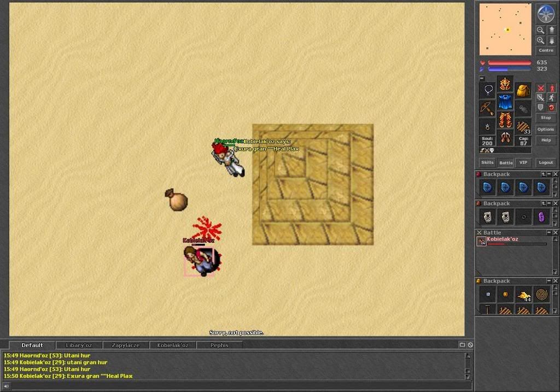Select the equipped crossbow weapon

tap(487, 109)
